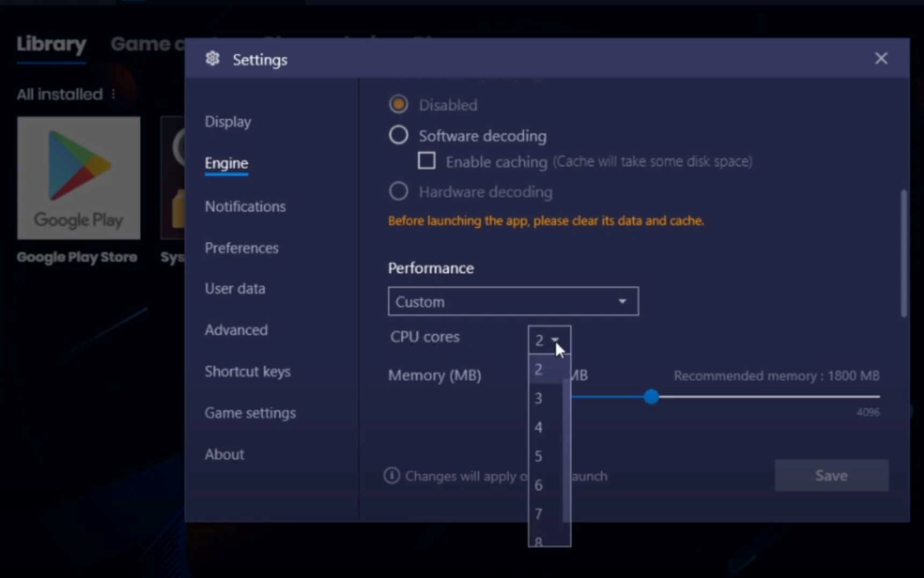The width and height of the screenshot is (924, 578).
Task: Choose Hardware decoding radio button
Action: pyautogui.click(x=399, y=191)
